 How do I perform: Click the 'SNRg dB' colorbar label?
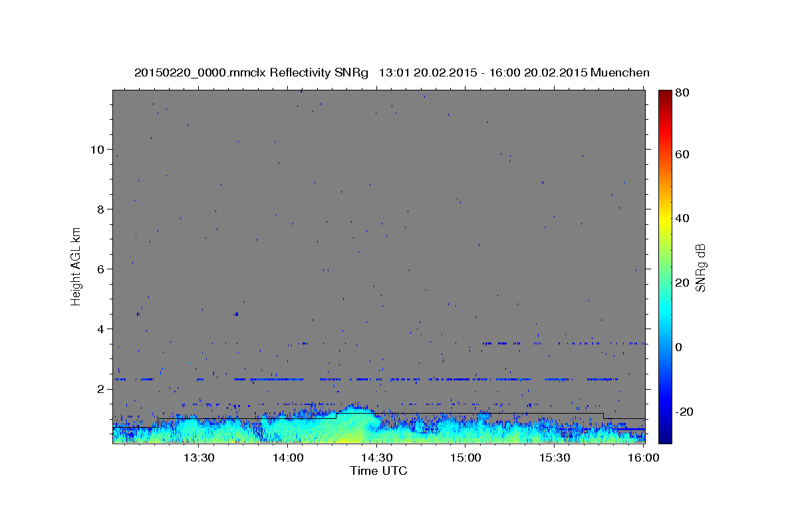point(700,267)
